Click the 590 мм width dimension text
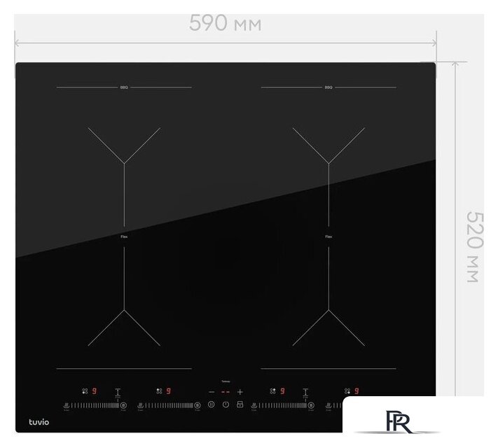This screenshot has height=448, width=498. click(226, 23)
